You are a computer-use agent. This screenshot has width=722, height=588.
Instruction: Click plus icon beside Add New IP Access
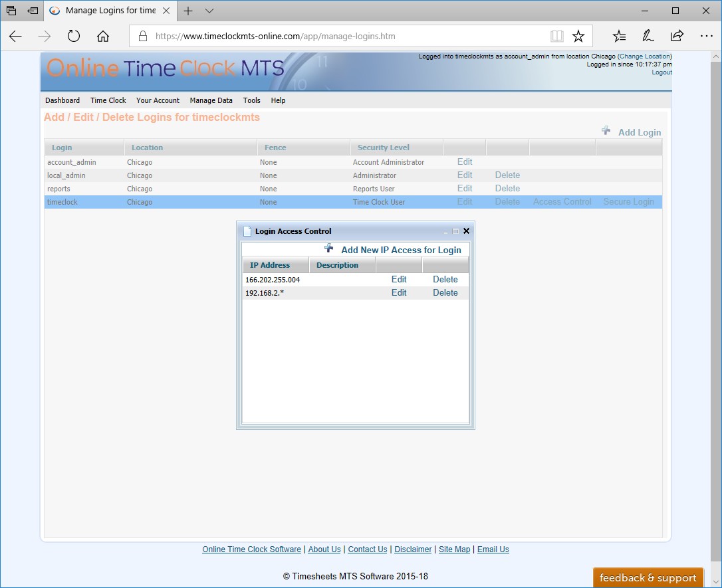pos(329,248)
